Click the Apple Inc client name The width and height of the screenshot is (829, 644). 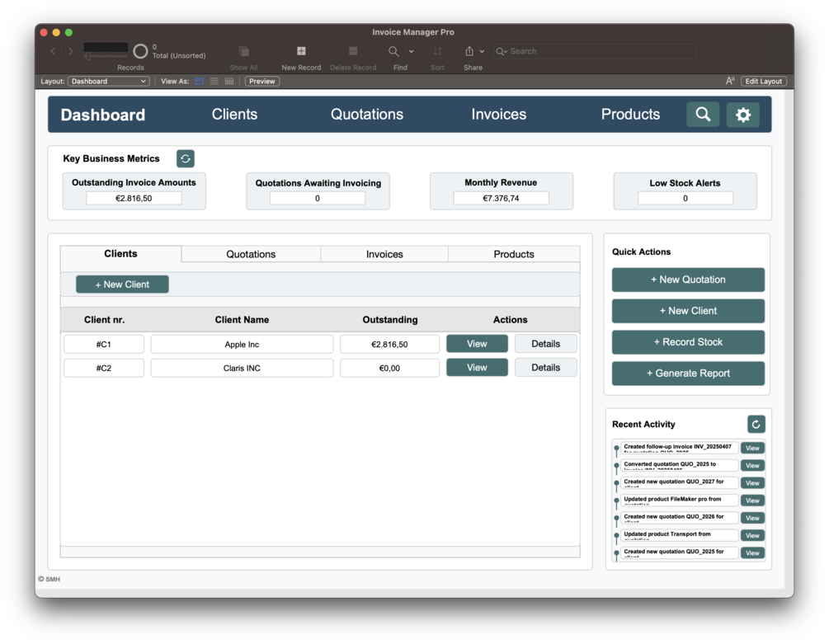pyautogui.click(x=242, y=344)
